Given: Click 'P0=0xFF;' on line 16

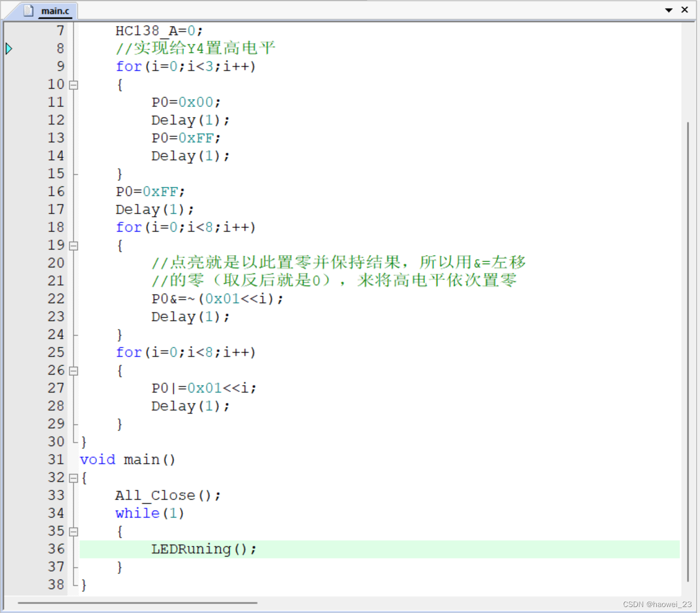Looking at the screenshot, I should coord(150,192).
